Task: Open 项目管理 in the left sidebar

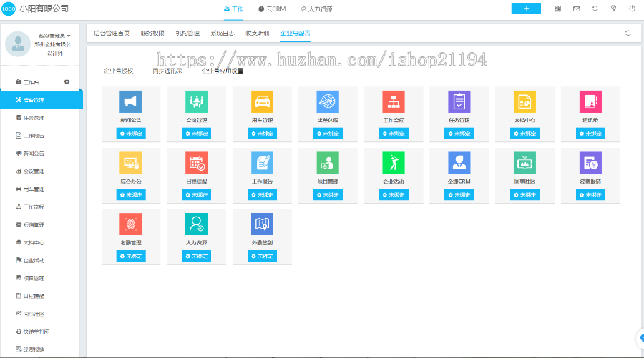Action: pos(30,278)
